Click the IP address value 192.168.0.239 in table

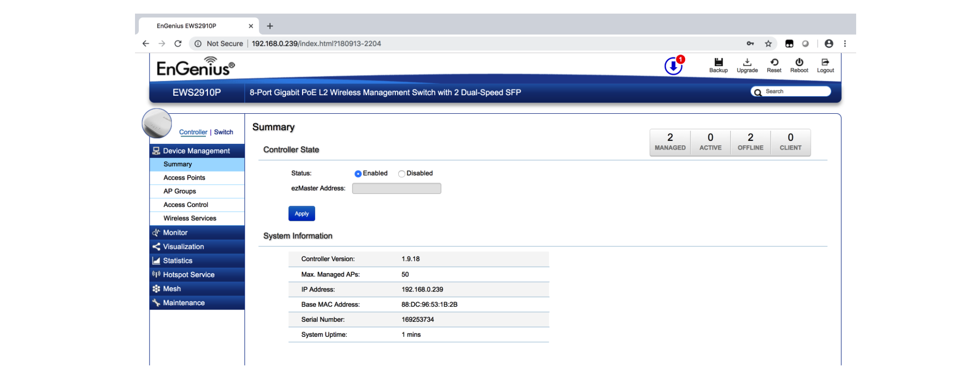[x=422, y=290]
